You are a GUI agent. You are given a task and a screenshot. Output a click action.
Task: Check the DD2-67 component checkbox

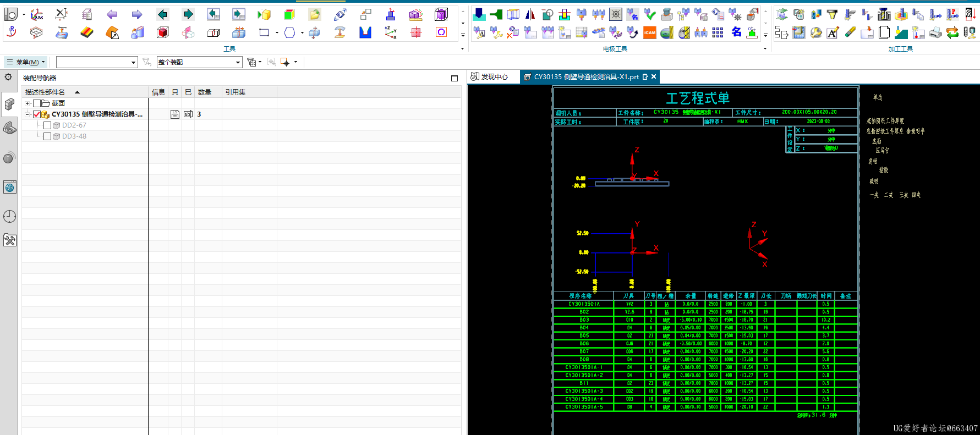point(47,125)
